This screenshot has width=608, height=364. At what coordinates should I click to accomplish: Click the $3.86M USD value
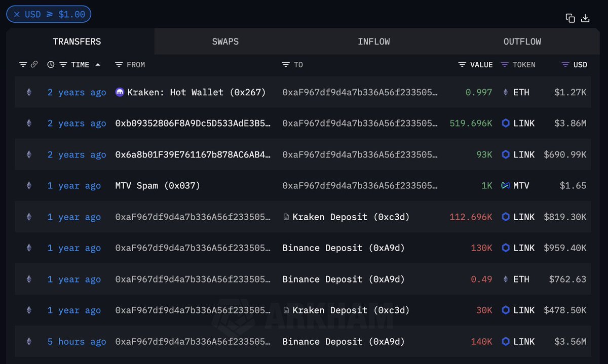click(570, 124)
